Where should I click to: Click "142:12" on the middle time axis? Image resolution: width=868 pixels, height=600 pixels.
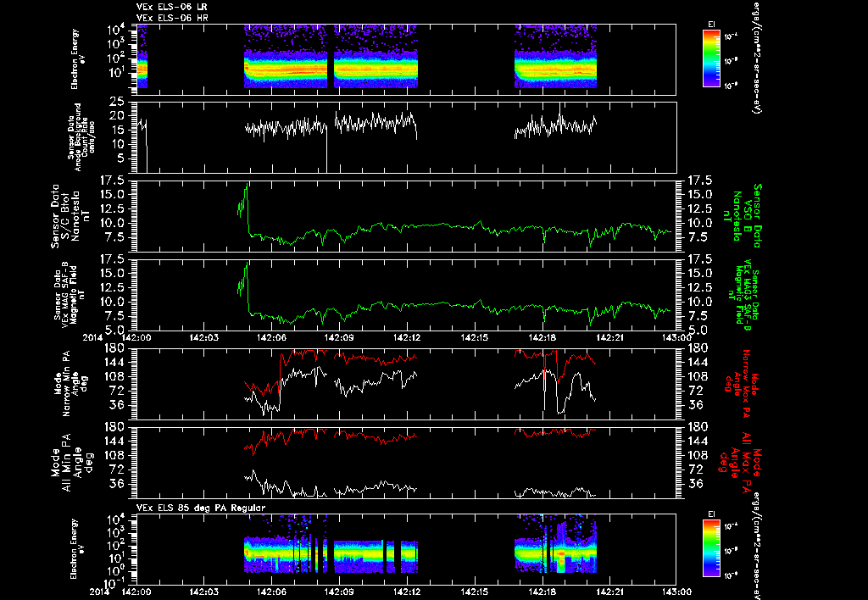pyautogui.click(x=408, y=337)
